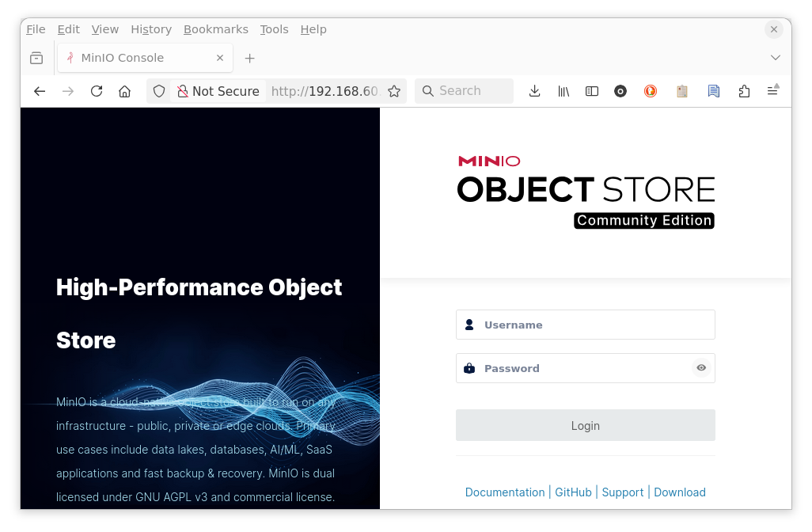Toggle password visibility eye icon
The image size is (812, 532).
click(701, 368)
